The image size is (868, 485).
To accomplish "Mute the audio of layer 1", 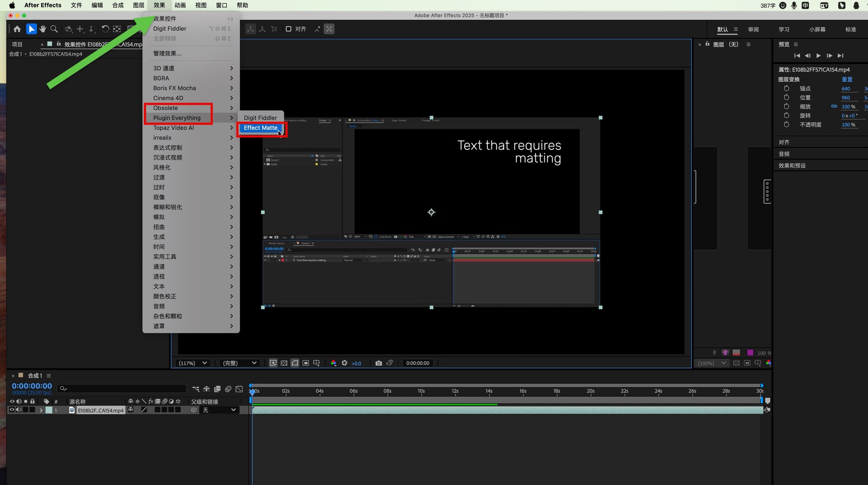I will click(19, 410).
